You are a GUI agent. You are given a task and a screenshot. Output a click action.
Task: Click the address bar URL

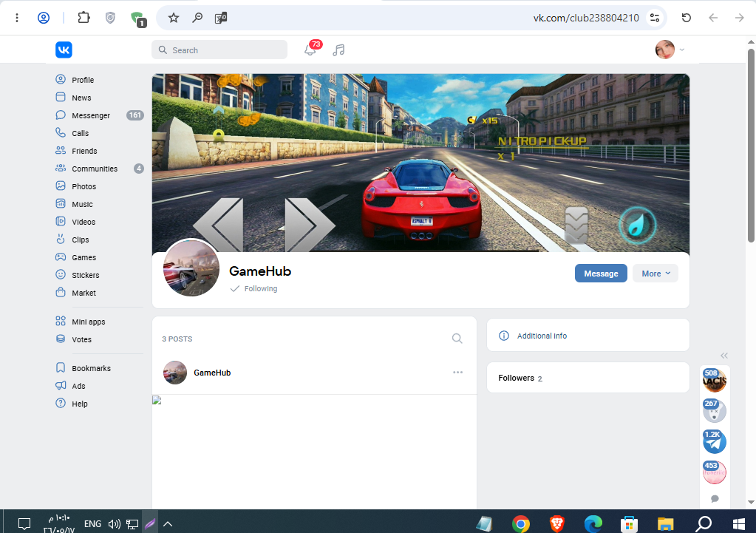pos(586,18)
